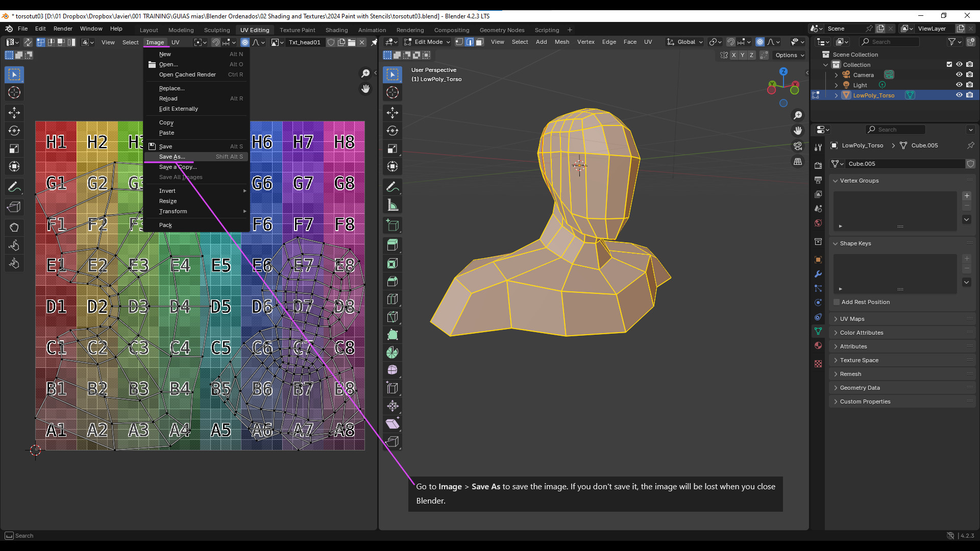This screenshot has width=980, height=551.
Task: Expand the Geometry Data panel
Action: click(902, 388)
